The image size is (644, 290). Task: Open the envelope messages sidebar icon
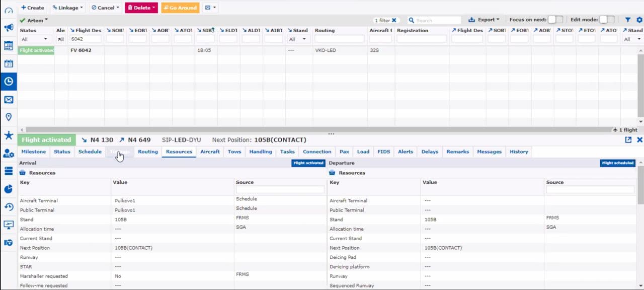pyautogui.click(x=8, y=100)
